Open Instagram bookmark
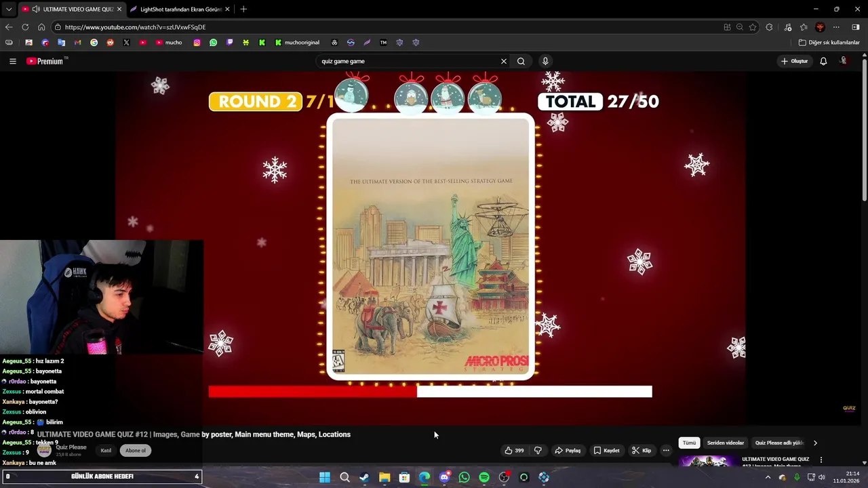 coord(197,42)
